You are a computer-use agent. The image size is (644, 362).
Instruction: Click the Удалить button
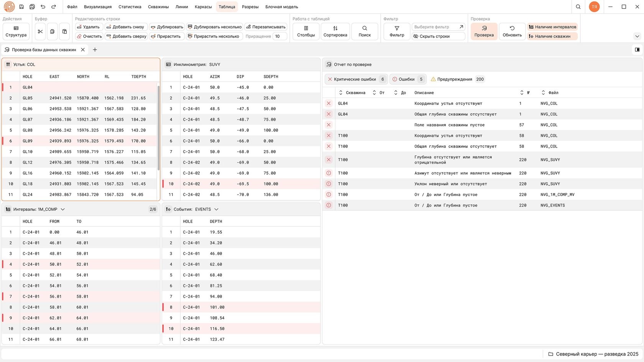click(x=89, y=27)
